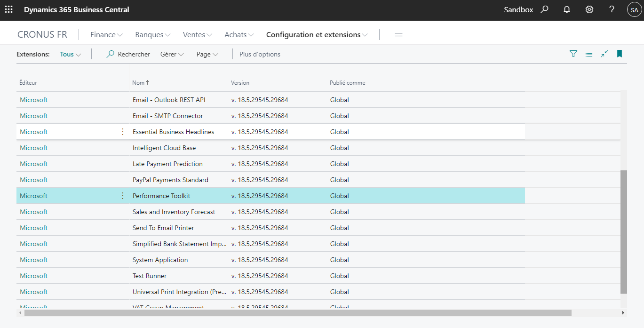
Task: Sort by the Nom column header
Action: tap(141, 83)
